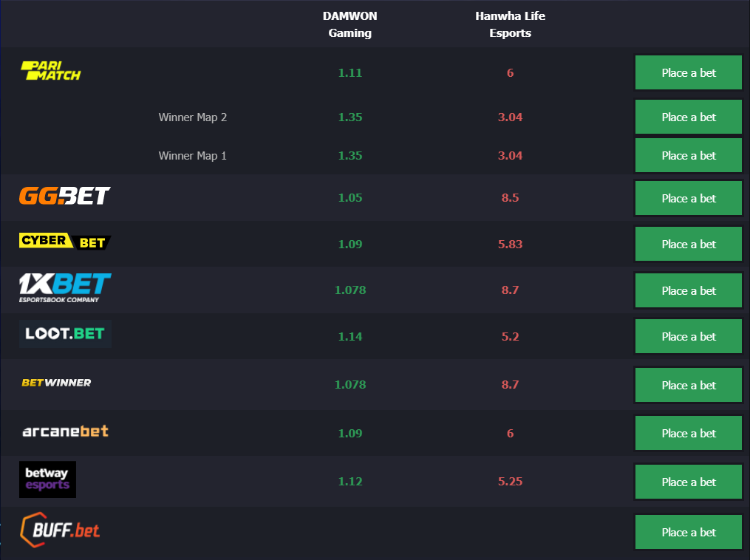The height and width of the screenshot is (560, 750).
Task: Click the DAMWON Gaming column header
Action: (x=350, y=24)
